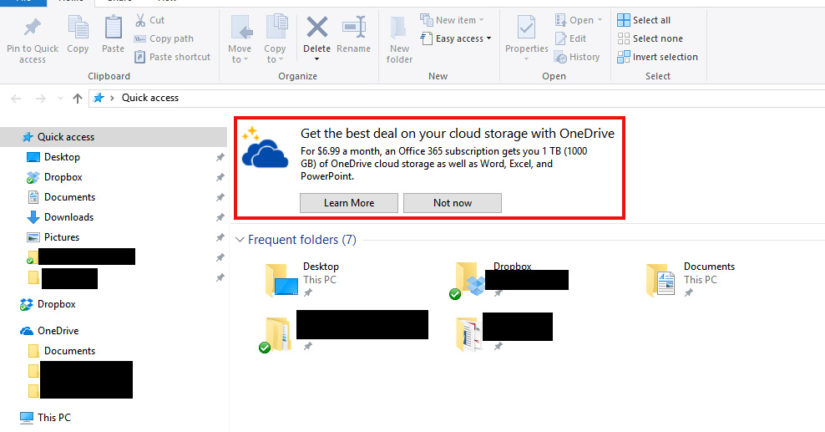Click the blue Downloads arrow icon
This screenshot has width=825, height=432.
(x=33, y=217)
